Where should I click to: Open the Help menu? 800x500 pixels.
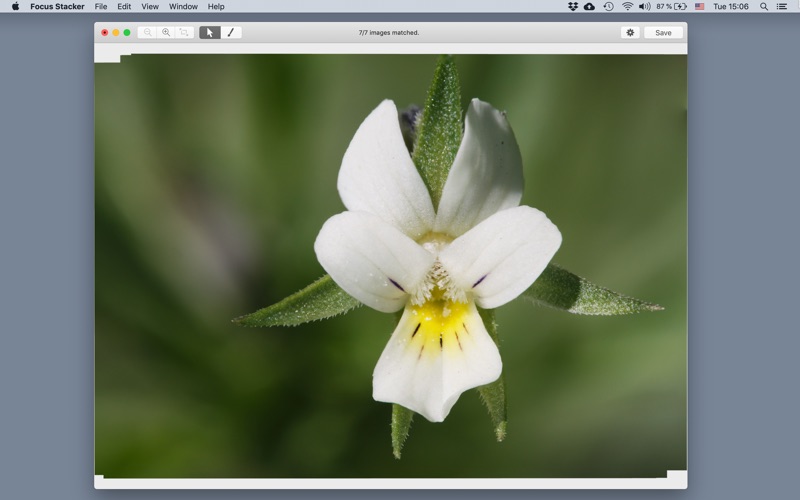[216, 6]
